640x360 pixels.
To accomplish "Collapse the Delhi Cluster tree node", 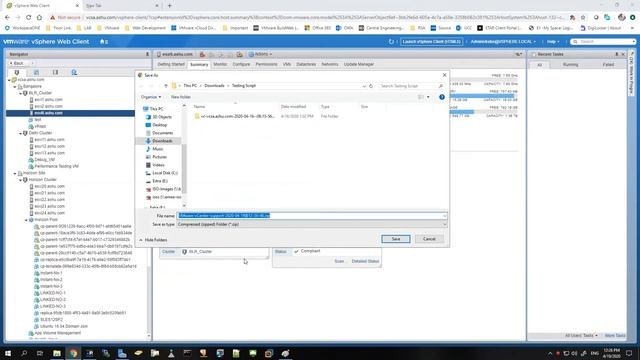I will (21, 133).
